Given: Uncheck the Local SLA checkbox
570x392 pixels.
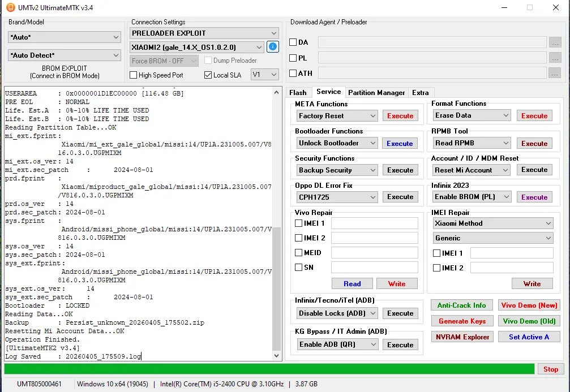Looking at the screenshot, I should (208, 75).
